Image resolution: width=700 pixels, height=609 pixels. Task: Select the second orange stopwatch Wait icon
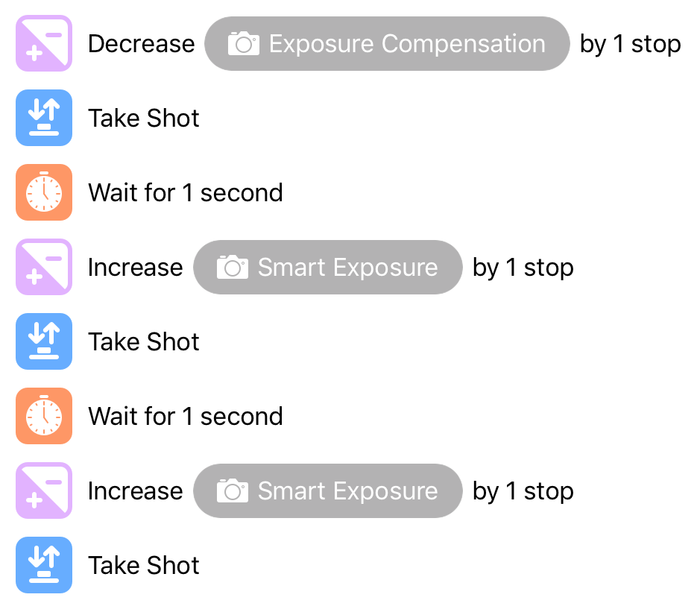44,416
